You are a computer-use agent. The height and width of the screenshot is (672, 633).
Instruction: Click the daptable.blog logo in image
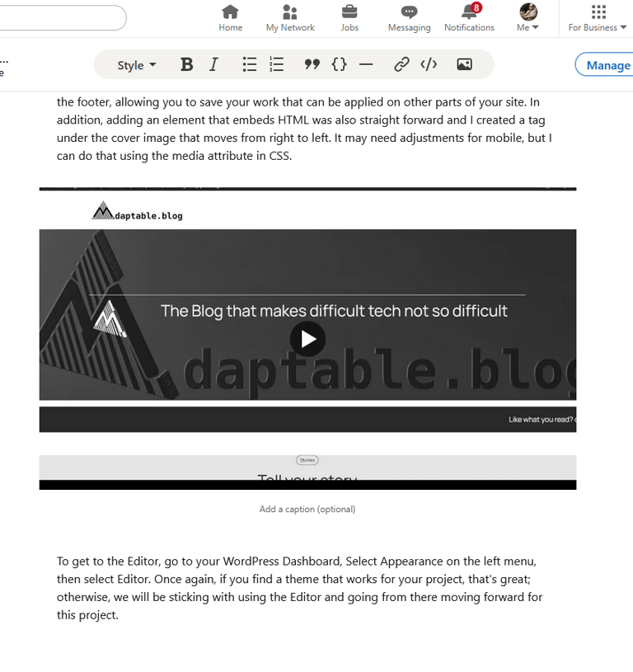point(138,211)
